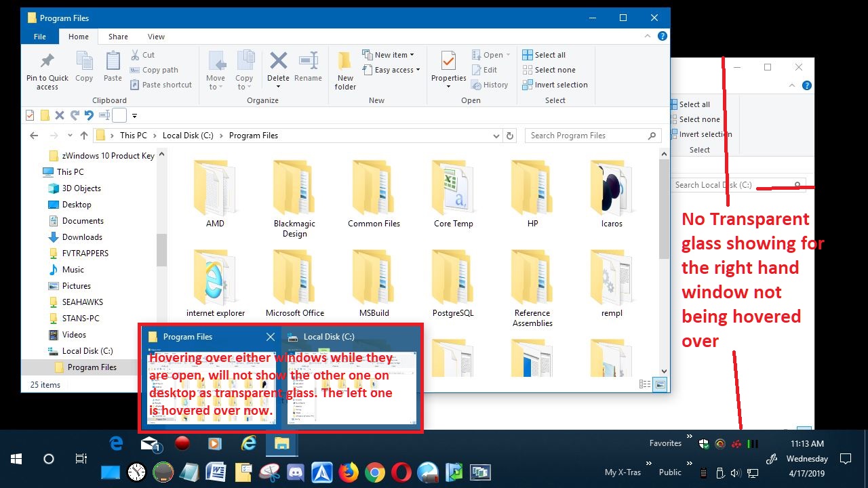Launch Google Chrome from the taskbar
Viewport: 868px width, 488px height.
click(375, 472)
